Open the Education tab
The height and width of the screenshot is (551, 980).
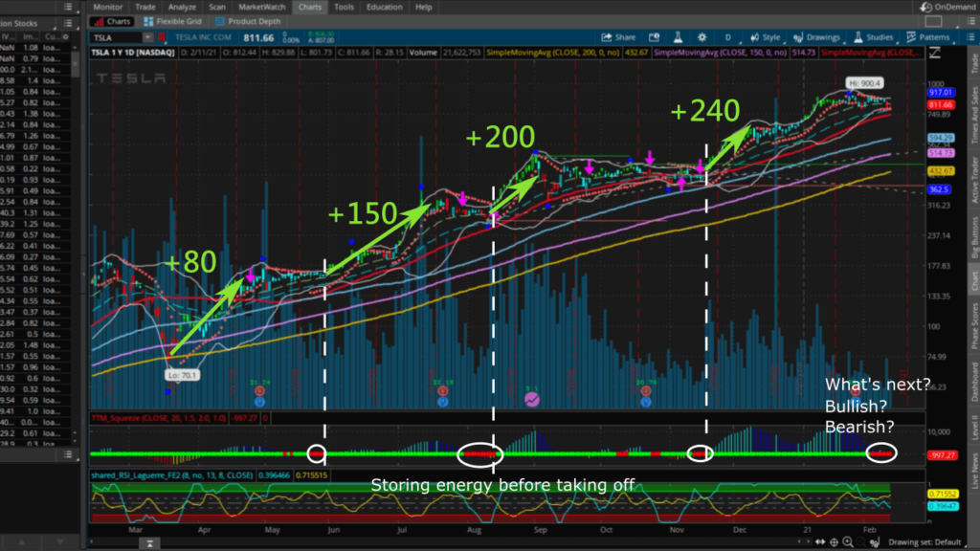pyautogui.click(x=385, y=7)
